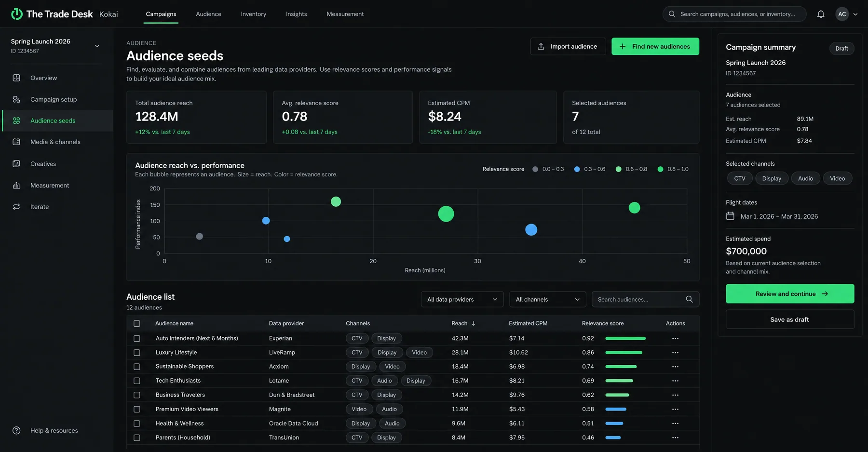Click the Iterate loop sidebar icon

point(16,207)
